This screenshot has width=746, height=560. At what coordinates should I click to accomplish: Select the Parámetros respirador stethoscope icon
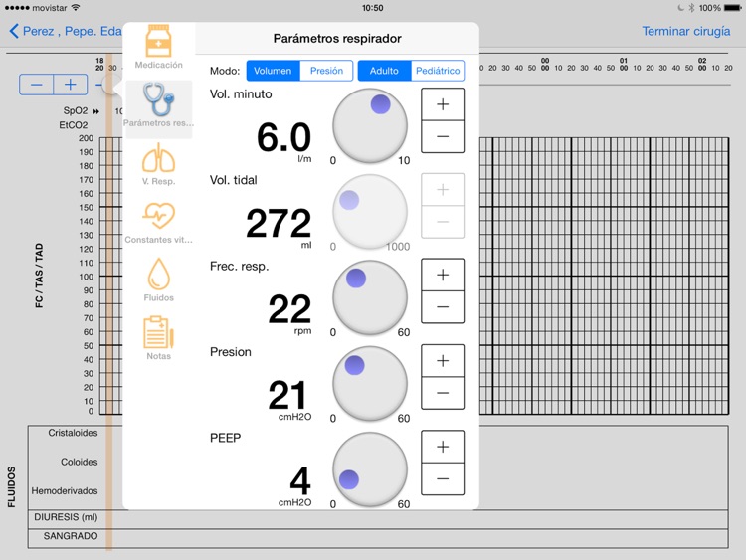coord(159,98)
